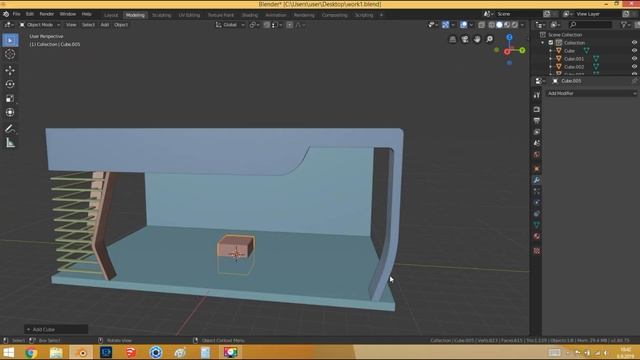Screen dimensions: 640x360
Task: Select the Measure tool
Action: click(10, 143)
